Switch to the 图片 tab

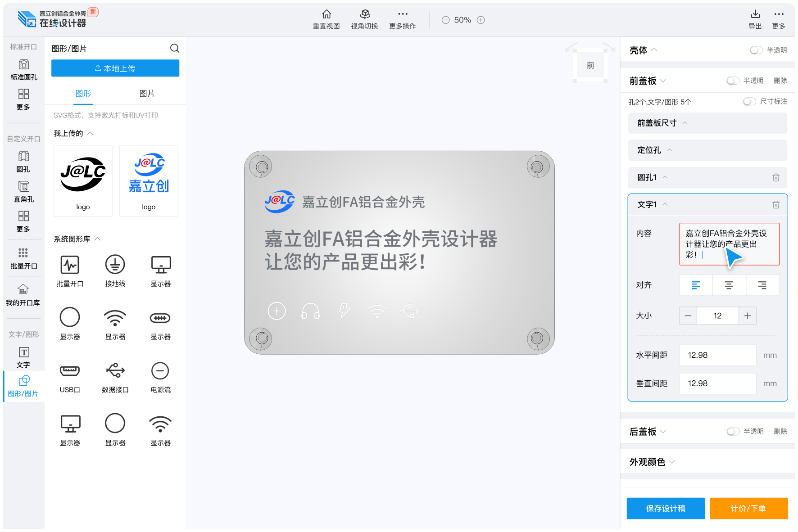147,93
